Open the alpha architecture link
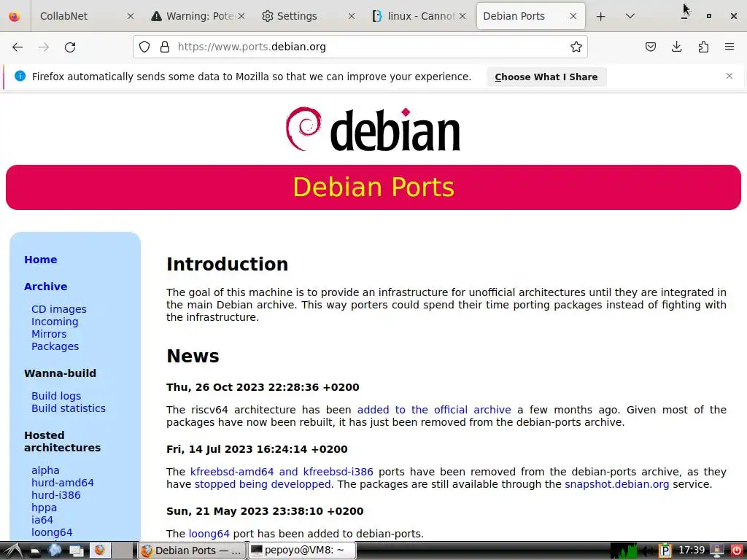This screenshot has height=560, width=747. coord(45,470)
